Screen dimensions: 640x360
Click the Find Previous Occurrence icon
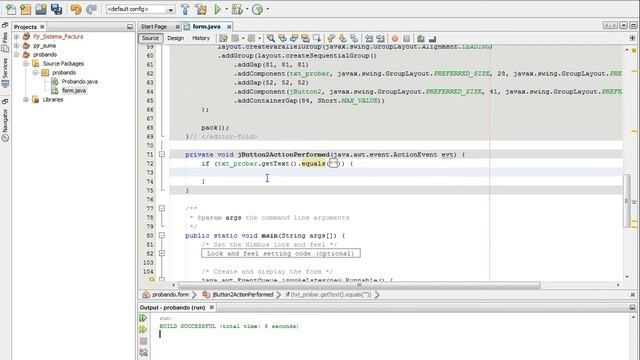tap(282, 38)
